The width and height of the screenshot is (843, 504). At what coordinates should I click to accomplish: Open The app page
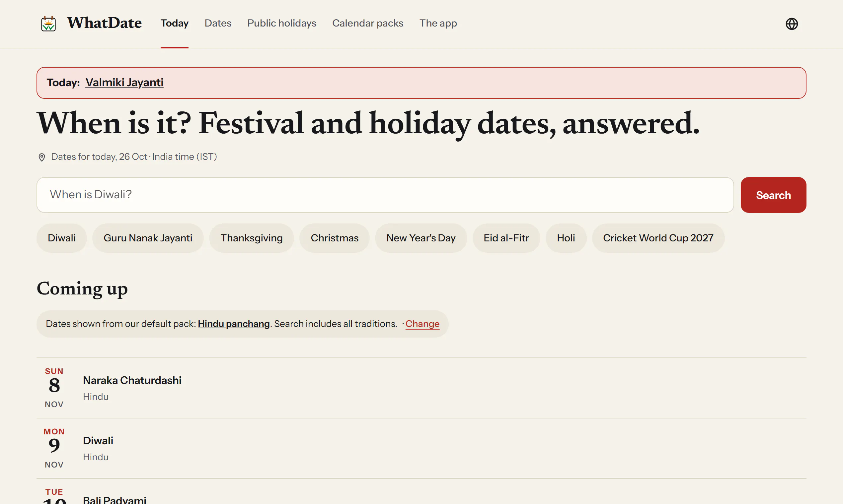point(438,24)
